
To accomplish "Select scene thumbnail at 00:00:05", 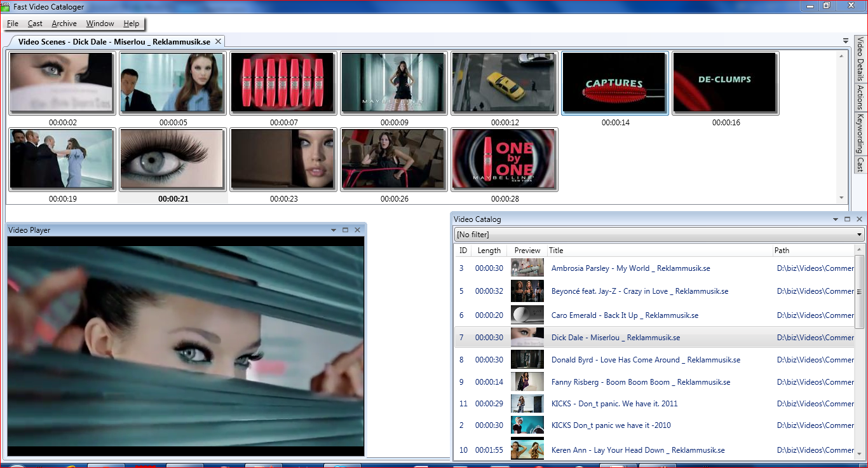I will click(x=172, y=83).
